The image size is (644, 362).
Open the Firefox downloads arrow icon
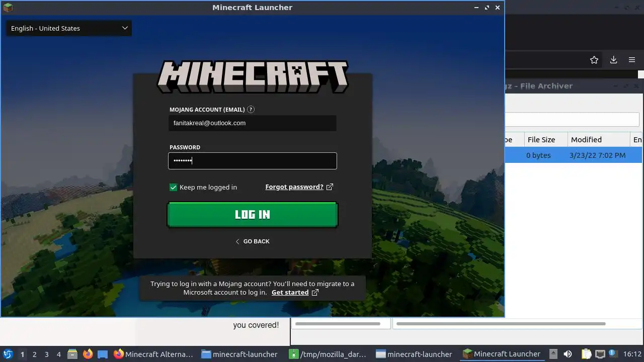pyautogui.click(x=613, y=60)
